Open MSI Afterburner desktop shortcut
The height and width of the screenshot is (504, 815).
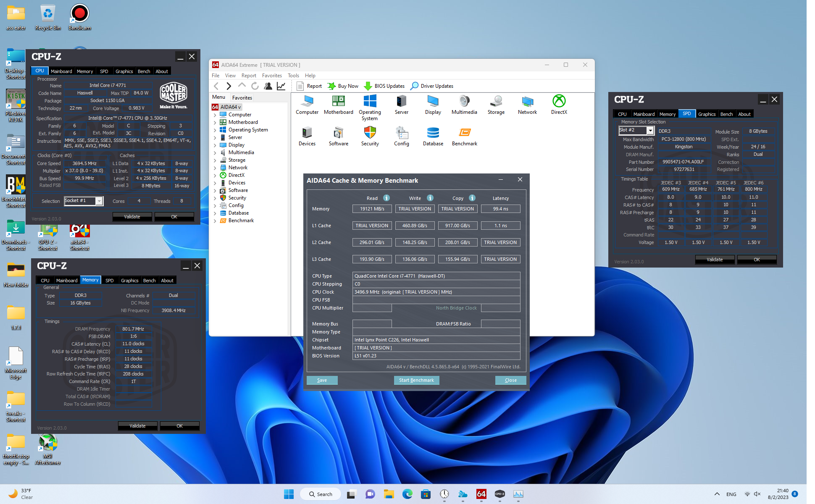click(48, 450)
